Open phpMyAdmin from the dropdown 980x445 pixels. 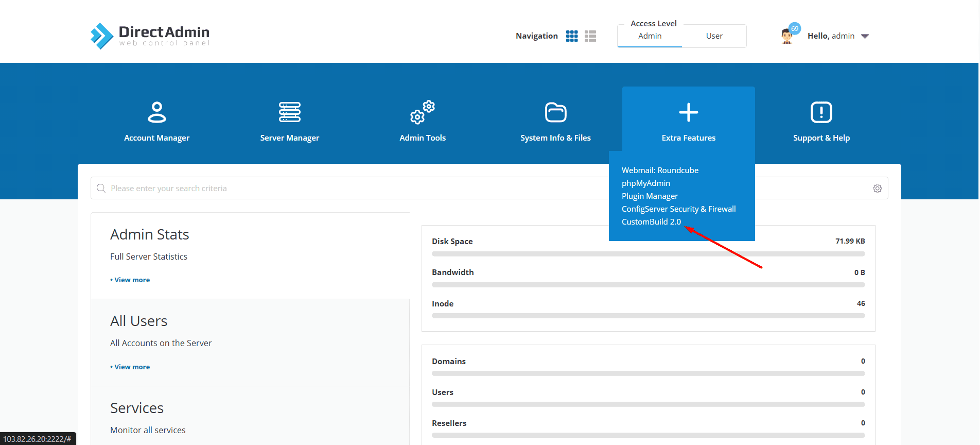645,183
